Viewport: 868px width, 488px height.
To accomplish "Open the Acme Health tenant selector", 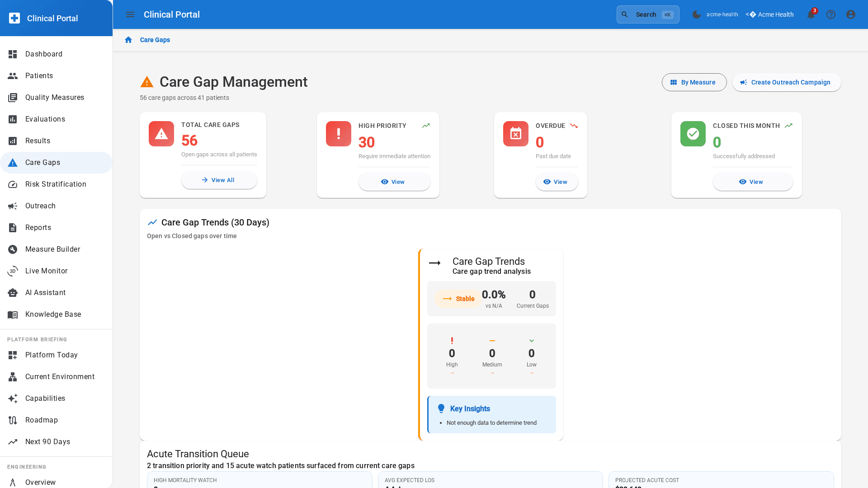I will coord(769,14).
